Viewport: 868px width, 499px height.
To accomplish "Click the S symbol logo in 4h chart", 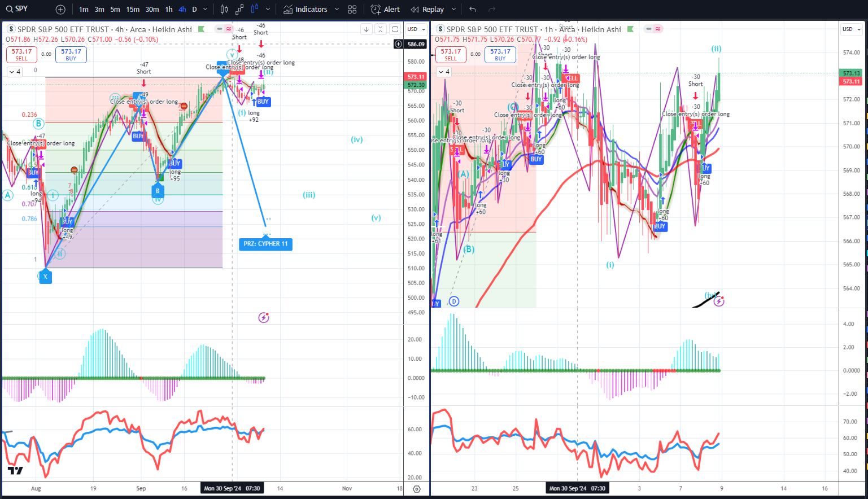I will (11, 29).
